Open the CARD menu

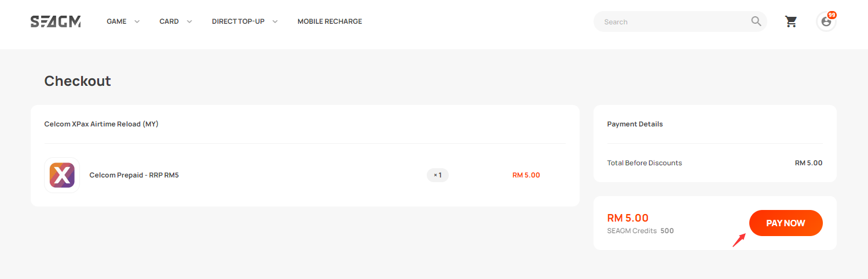[x=169, y=21]
